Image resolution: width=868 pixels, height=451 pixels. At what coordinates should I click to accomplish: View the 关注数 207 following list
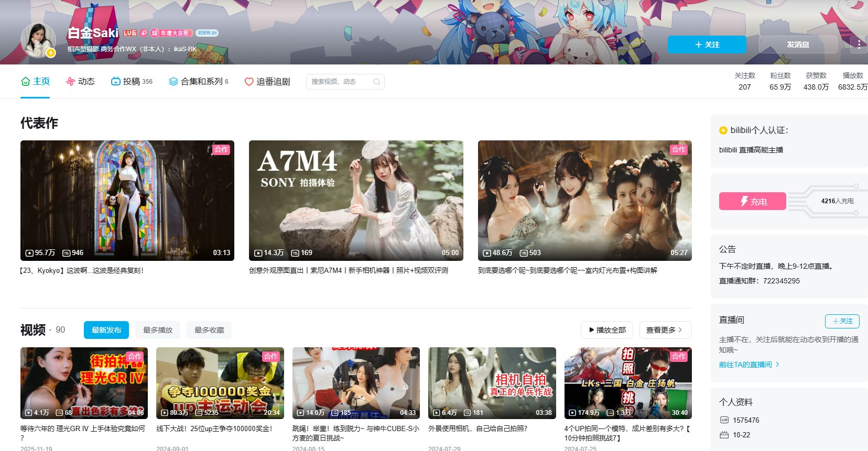(x=745, y=81)
